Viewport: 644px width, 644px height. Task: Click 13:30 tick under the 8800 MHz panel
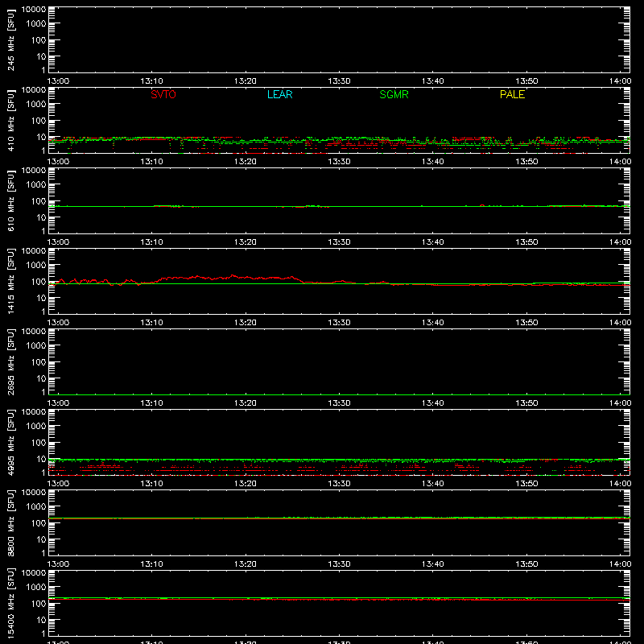pyautogui.click(x=339, y=564)
